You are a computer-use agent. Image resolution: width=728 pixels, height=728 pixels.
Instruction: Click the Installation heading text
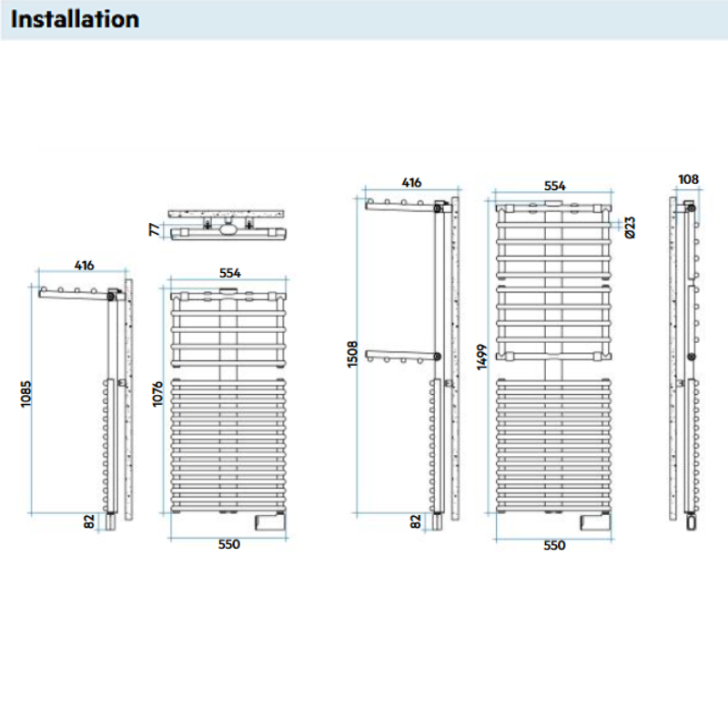point(76,19)
